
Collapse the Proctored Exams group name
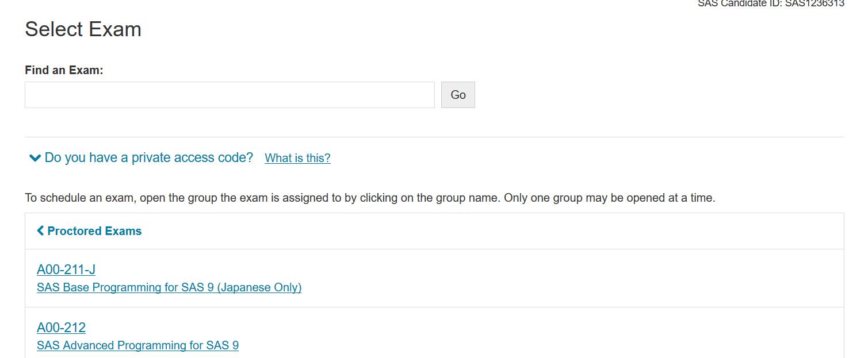[94, 231]
